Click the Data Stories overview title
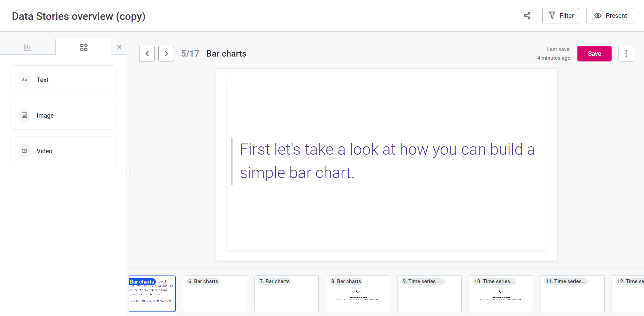Screen dimensions: 644x316 [x=78, y=16]
